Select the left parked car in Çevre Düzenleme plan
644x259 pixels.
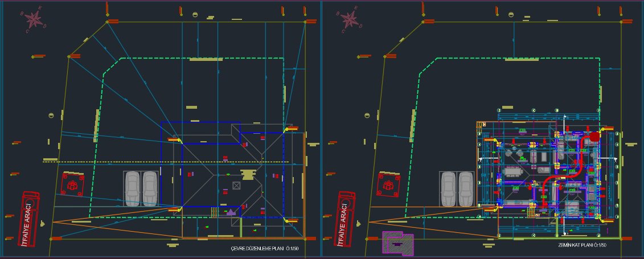132,188
